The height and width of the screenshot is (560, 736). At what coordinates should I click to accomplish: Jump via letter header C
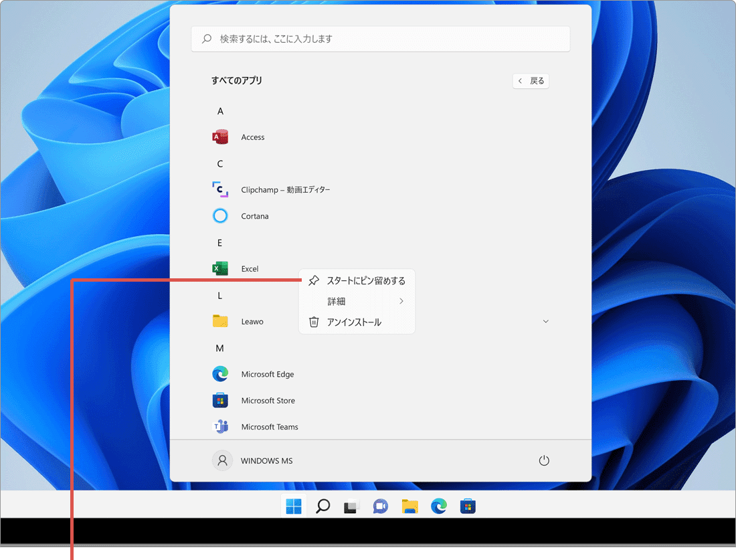coord(220,164)
